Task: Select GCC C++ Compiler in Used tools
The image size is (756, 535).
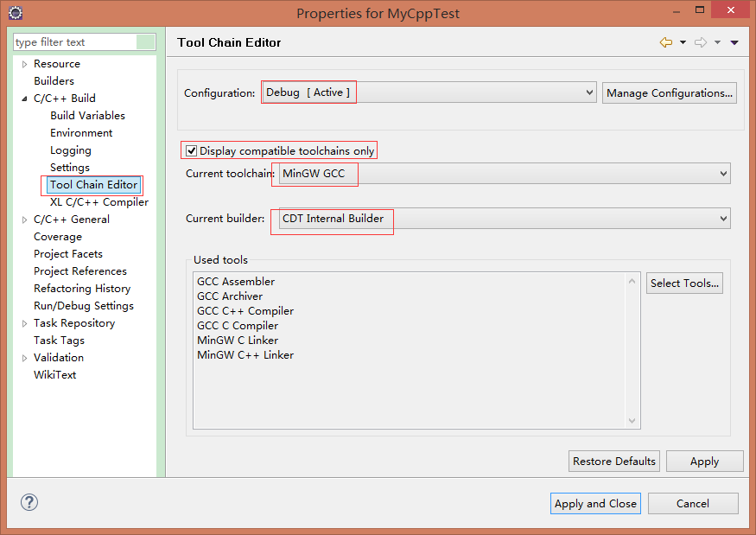Action: coord(245,311)
